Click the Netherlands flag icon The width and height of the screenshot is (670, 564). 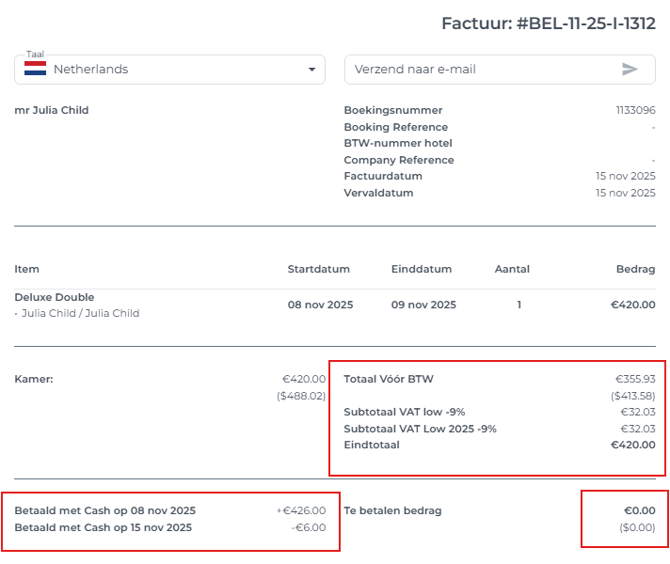[35, 69]
